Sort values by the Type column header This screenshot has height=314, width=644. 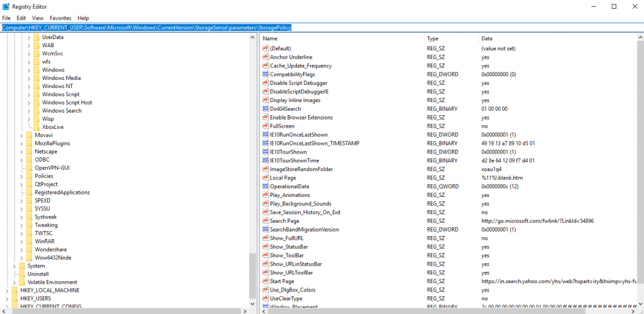[451, 38]
